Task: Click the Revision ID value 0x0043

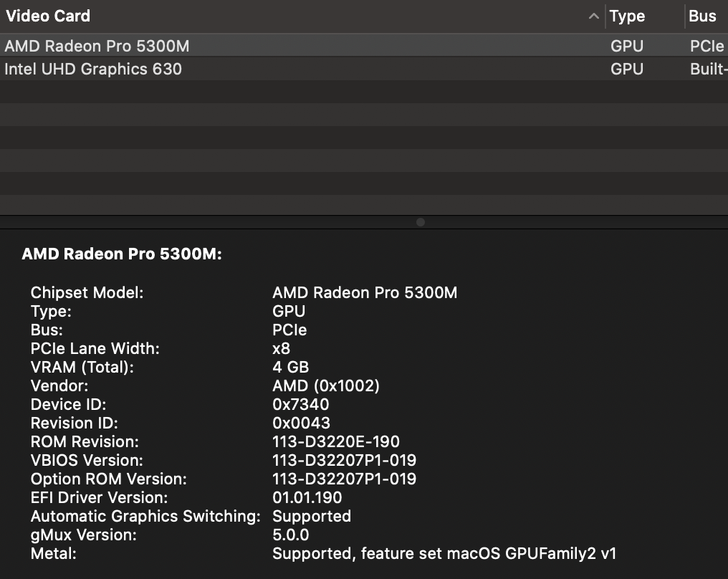Action: [302, 423]
